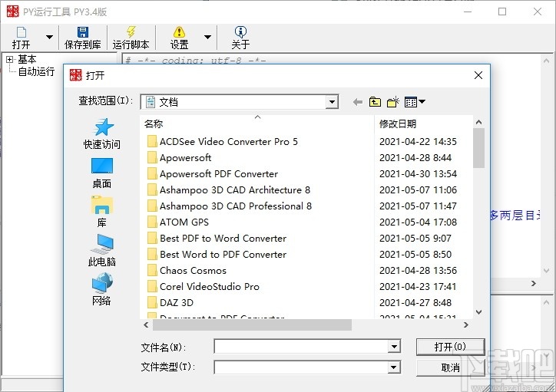This screenshot has width=556, height=392.
Task: Click file list scroll down arrow
Action: click(478, 312)
